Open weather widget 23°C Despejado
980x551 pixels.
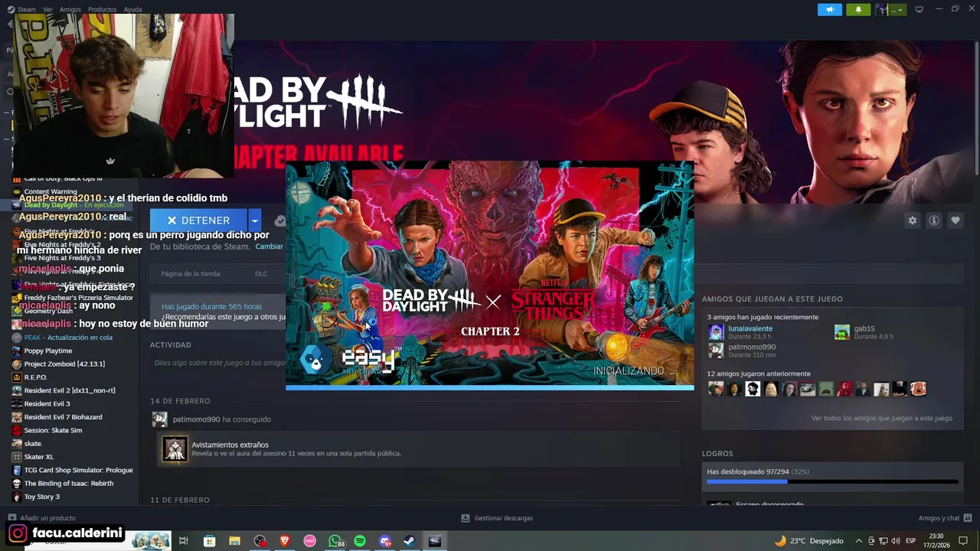(808, 541)
